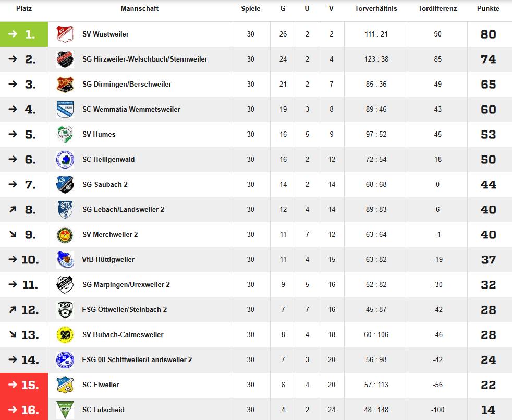Click the SG Dirmingen/Berschweiler crest

coord(65,85)
